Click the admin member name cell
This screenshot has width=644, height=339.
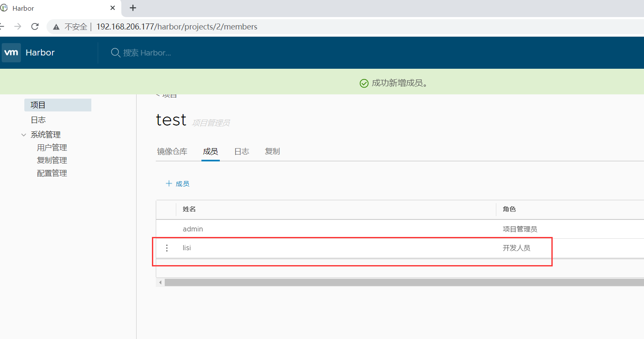(193, 229)
